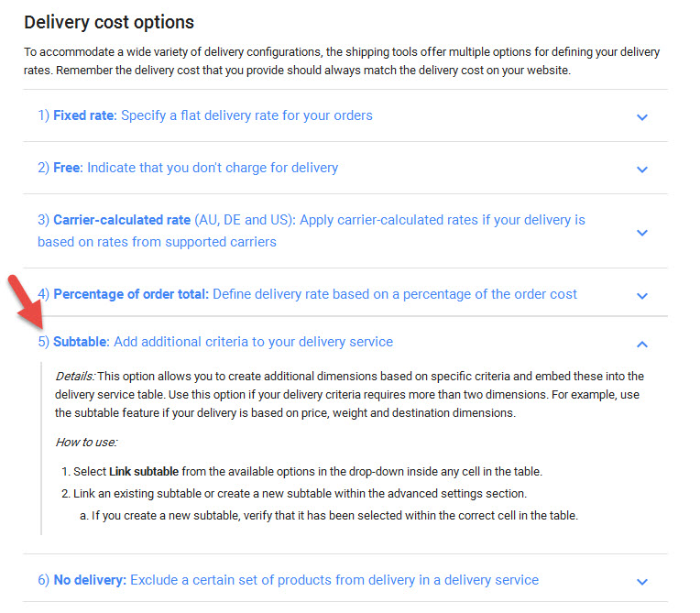
Task: Click the intro paragraph about delivery configurations
Action: (341, 61)
